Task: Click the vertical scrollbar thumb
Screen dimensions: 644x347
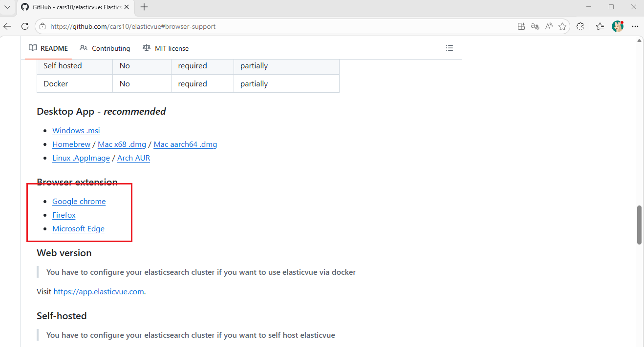Action: coord(639,225)
